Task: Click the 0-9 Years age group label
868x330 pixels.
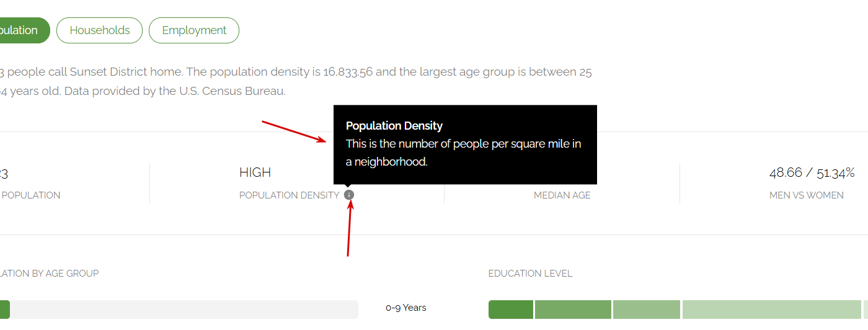Action: coord(405,308)
